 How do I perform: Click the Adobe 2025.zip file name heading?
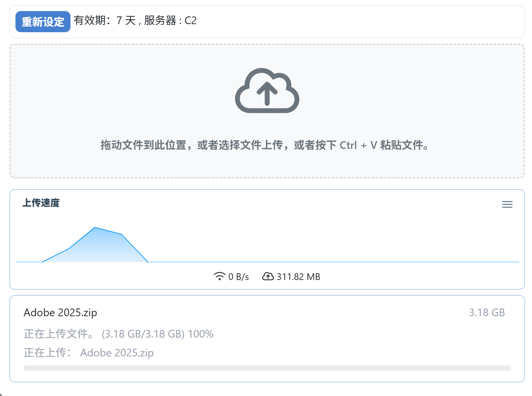[x=60, y=313]
